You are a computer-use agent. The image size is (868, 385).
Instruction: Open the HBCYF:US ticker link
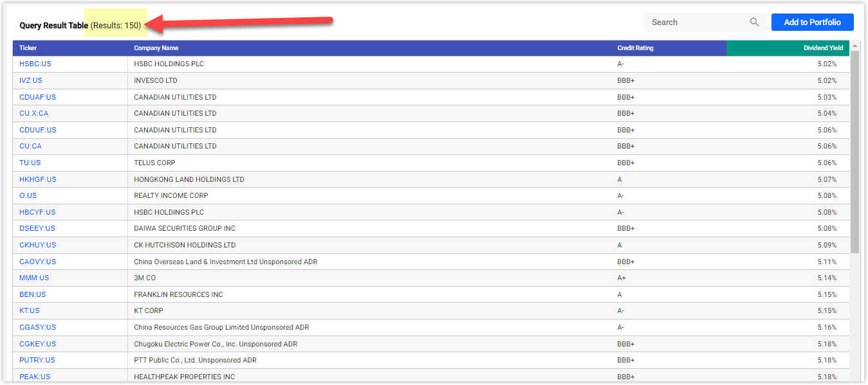coord(37,212)
